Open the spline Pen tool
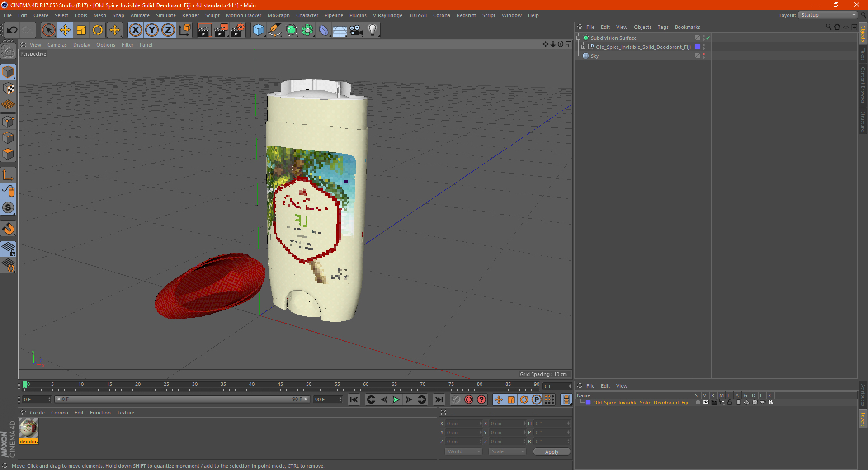This screenshot has height=470, width=868. 275,30
